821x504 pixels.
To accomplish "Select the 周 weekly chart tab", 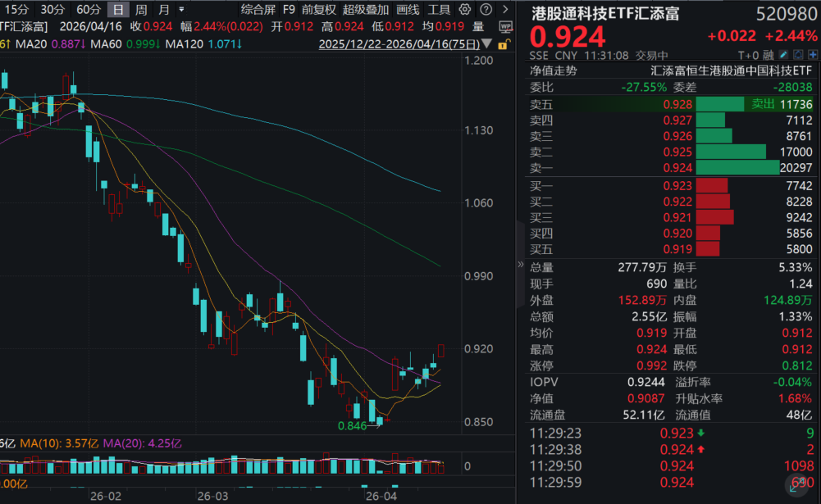I will 141,10.
